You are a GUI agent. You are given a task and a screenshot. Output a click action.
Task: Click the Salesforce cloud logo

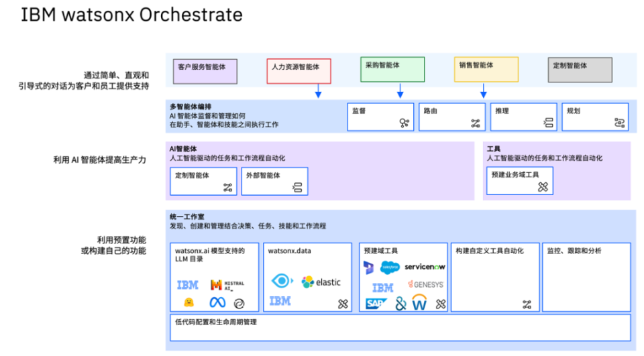(x=390, y=268)
